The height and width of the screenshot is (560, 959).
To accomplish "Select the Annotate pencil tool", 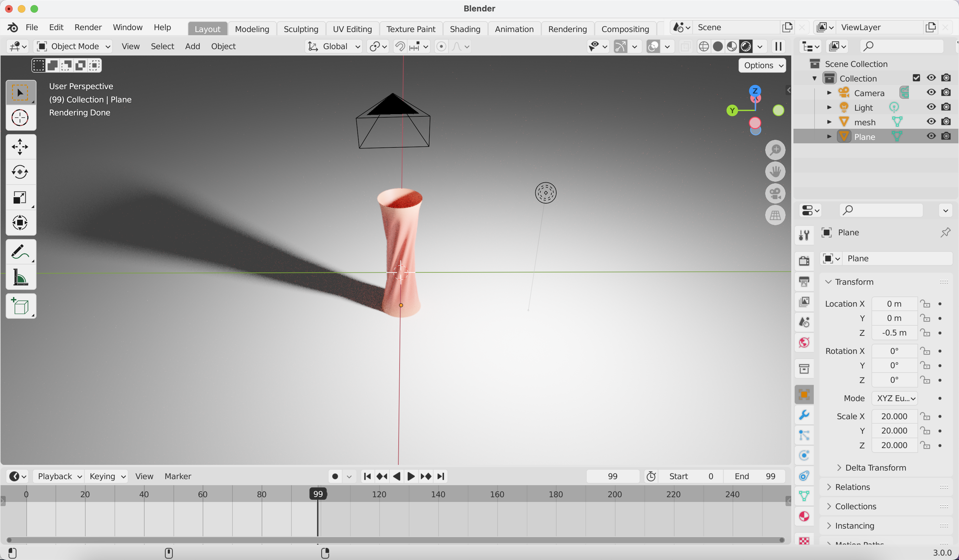I will (21, 252).
